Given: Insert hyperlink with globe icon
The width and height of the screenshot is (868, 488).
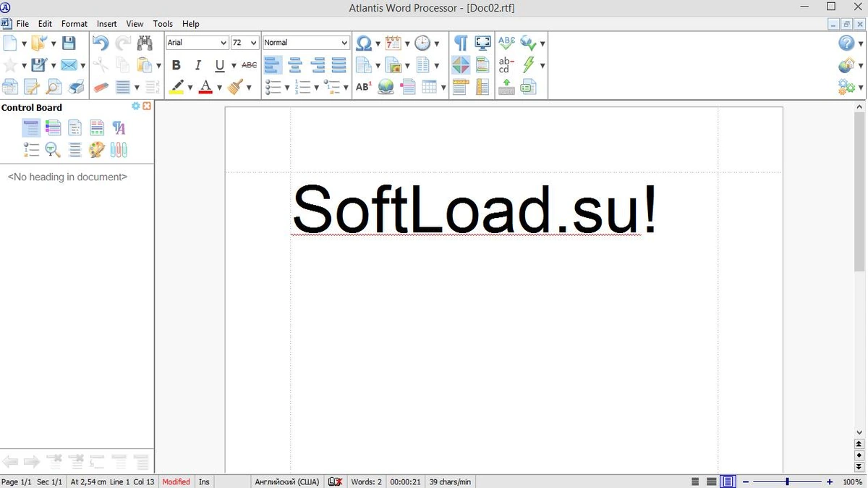Looking at the screenshot, I should click(386, 87).
